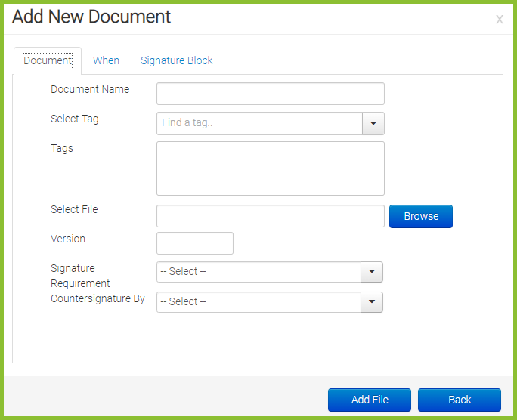This screenshot has width=517, height=420.
Task: Click the Version label
Action: [x=68, y=239]
